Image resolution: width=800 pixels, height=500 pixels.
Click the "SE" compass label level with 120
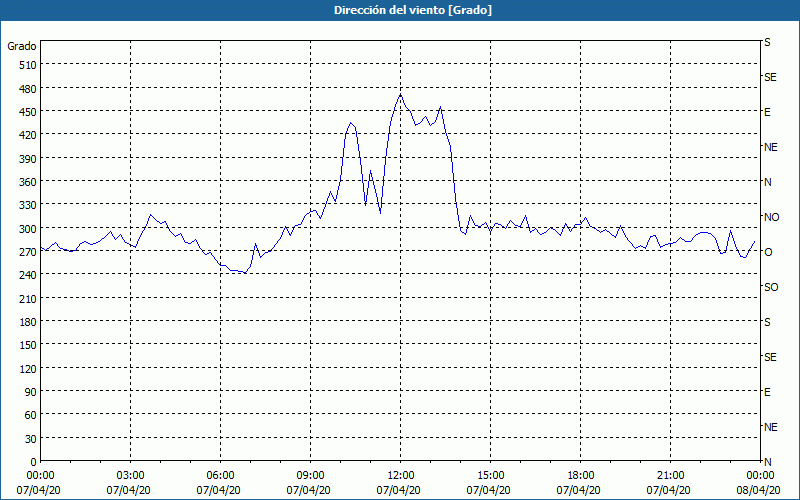(770, 357)
